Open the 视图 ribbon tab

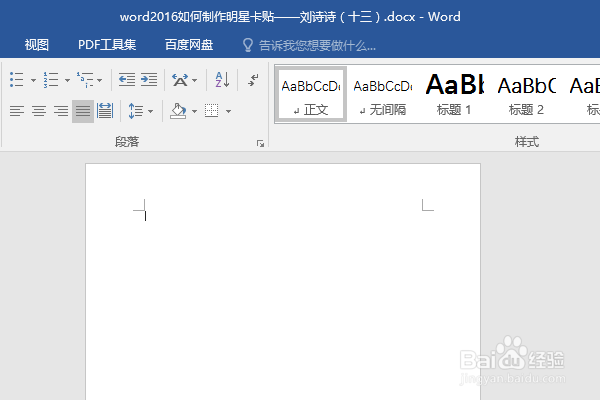pyautogui.click(x=37, y=45)
